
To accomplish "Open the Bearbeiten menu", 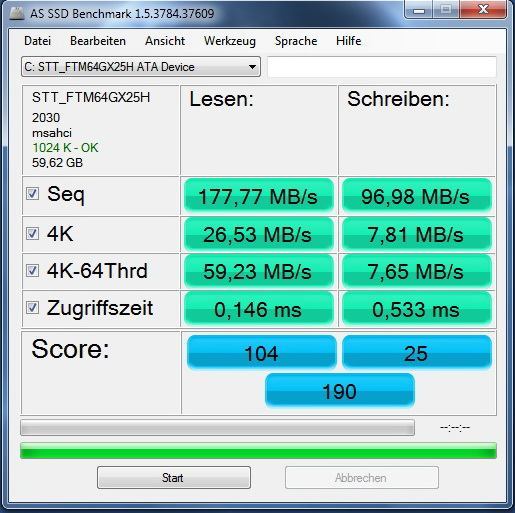I will click(x=98, y=41).
